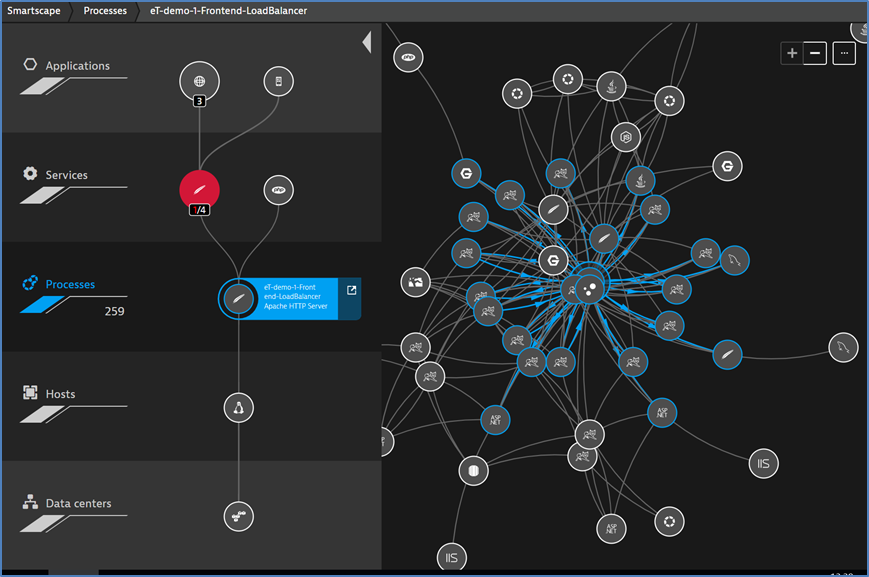Open the ellipsis more options menu
Viewport: 869px width, 577px height.
(x=844, y=54)
